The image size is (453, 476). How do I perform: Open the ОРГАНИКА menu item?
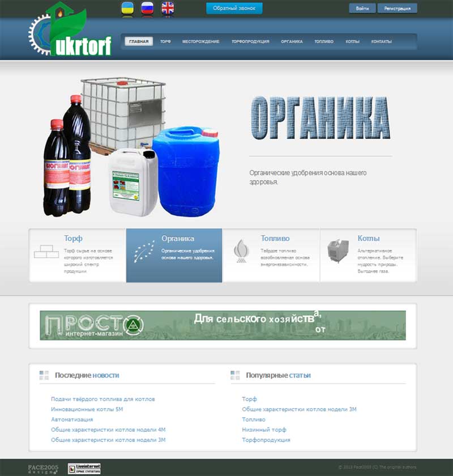pyautogui.click(x=292, y=41)
